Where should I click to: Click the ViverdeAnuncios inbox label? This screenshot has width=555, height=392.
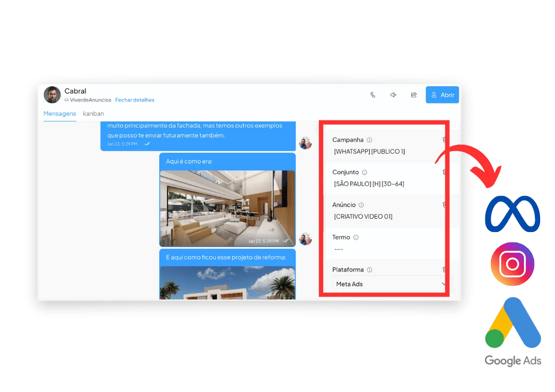(x=90, y=100)
